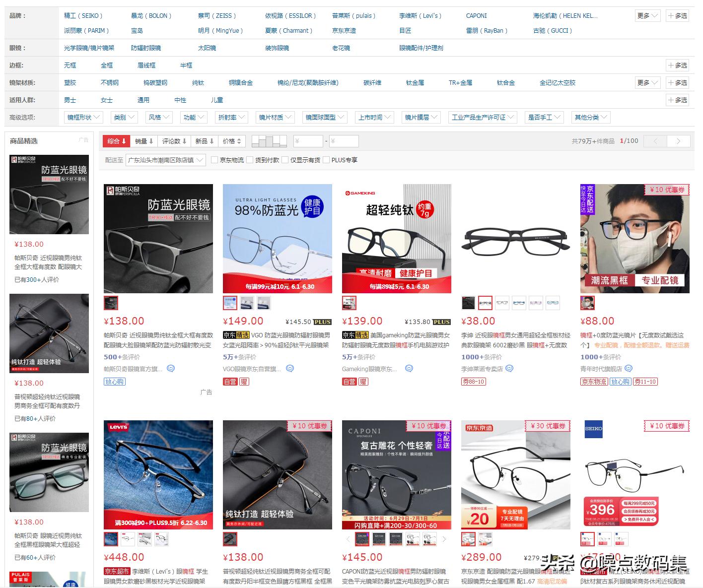The image size is (703, 588).
Task: Check the PLUS专享 option
Action: (x=326, y=160)
